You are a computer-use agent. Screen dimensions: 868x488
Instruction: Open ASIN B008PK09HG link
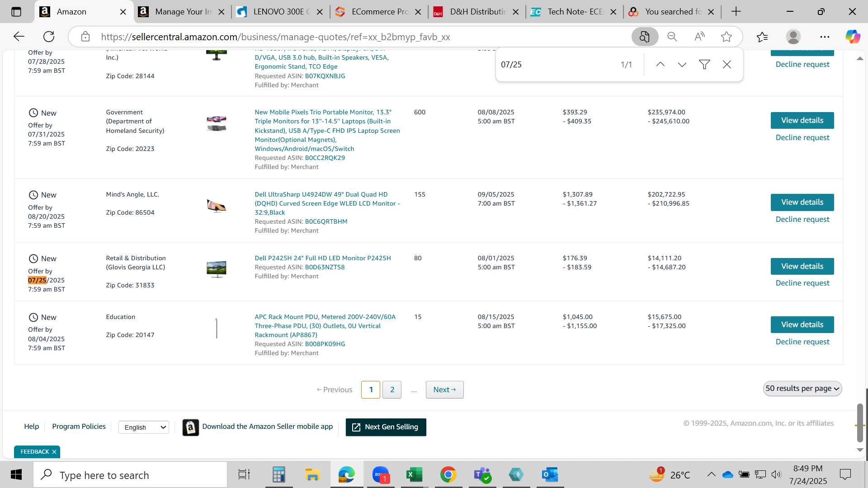(x=325, y=344)
